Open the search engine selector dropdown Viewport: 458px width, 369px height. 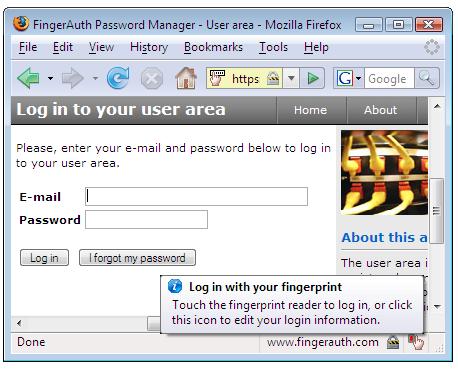pos(358,78)
